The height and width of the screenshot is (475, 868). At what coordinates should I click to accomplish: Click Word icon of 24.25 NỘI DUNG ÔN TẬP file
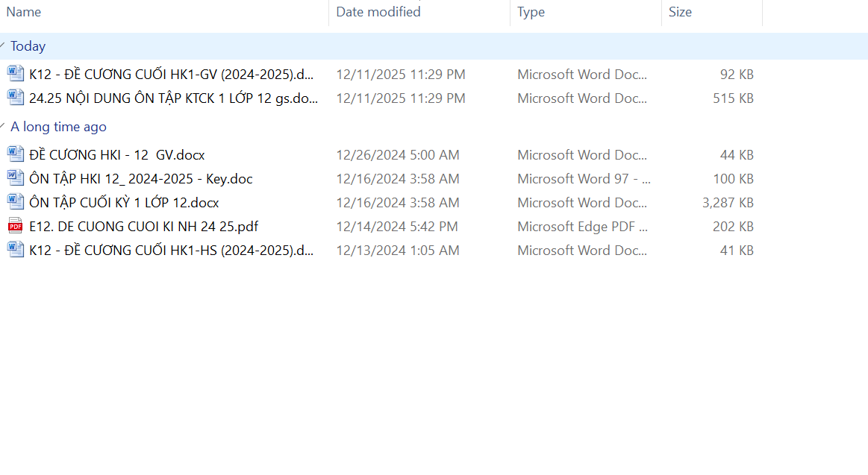pos(15,98)
